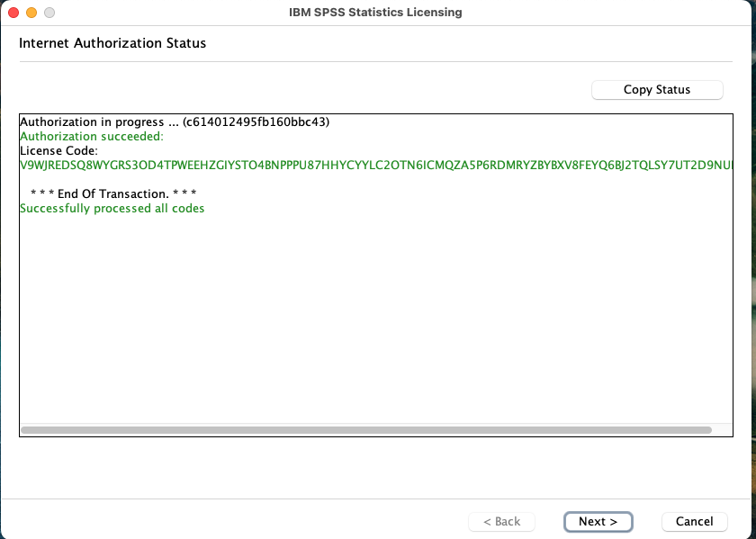Viewport: 756px width, 539px height.
Task: Click the Copy Status button
Action: [x=656, y=90]
